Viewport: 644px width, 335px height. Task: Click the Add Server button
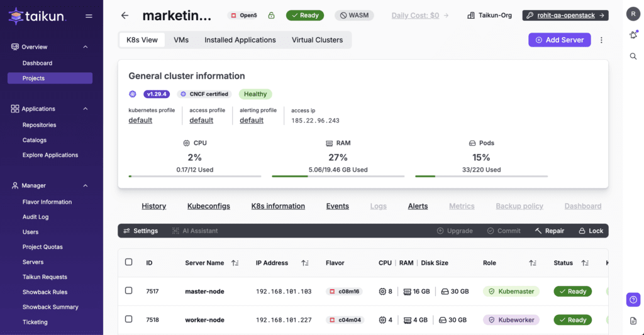[559, 40]
